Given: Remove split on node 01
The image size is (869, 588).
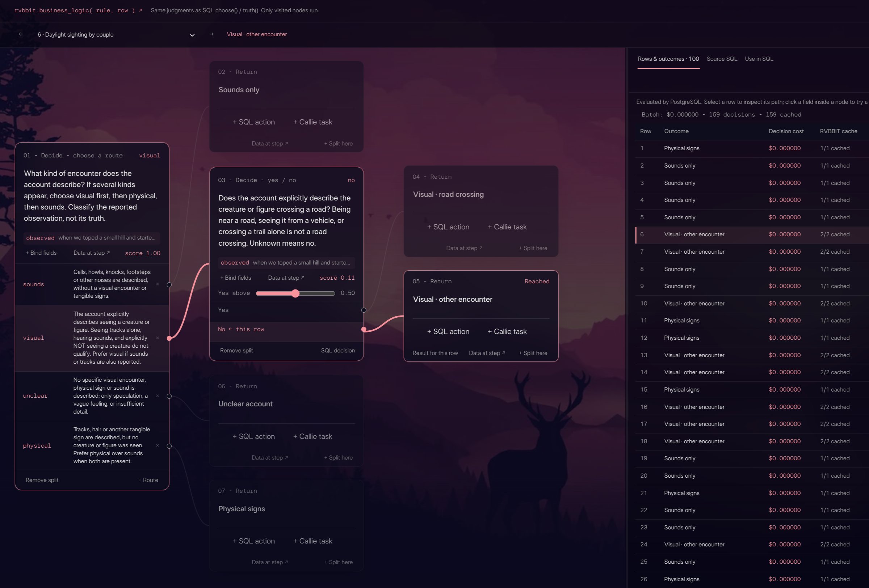Looking at the screenshot, I should 42,480.
